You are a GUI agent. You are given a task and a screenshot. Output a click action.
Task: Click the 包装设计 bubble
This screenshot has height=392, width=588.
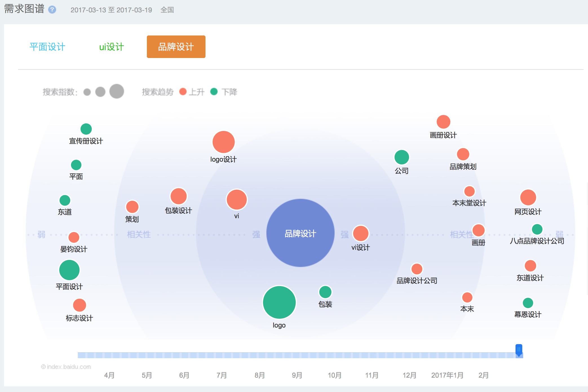(x=178, y=196)
